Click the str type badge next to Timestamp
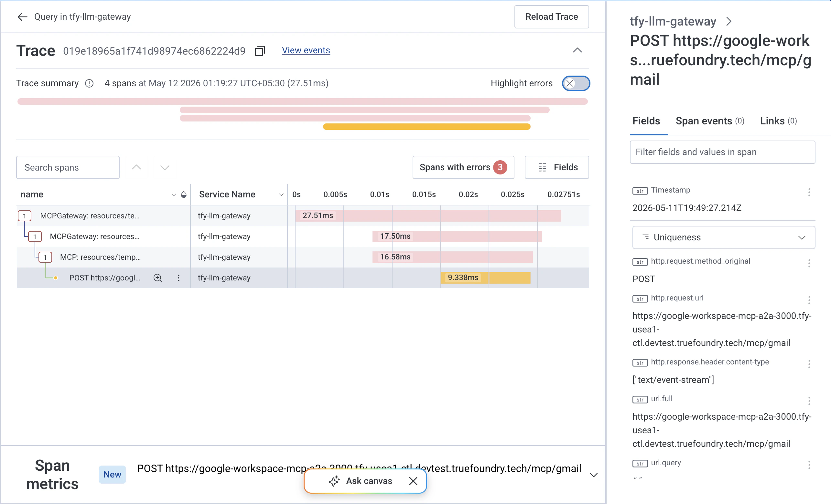This screenshot has height=504, width=831. 640,191
